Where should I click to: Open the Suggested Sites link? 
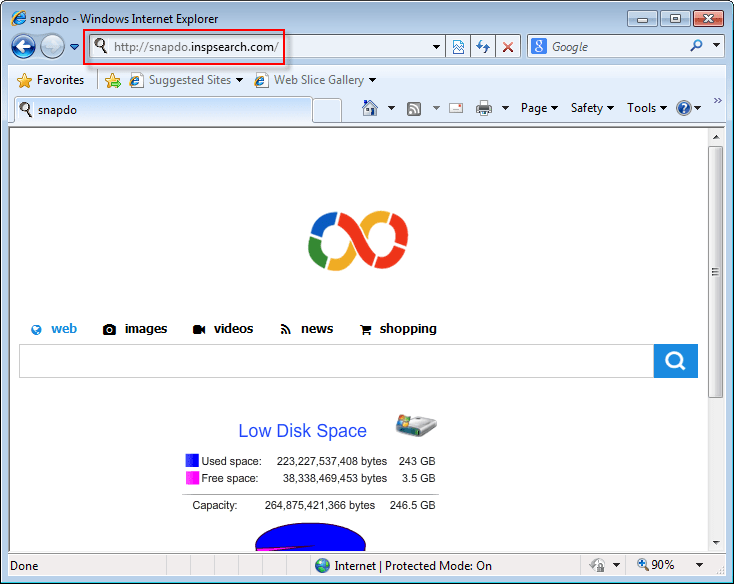(x=190, y=80)
